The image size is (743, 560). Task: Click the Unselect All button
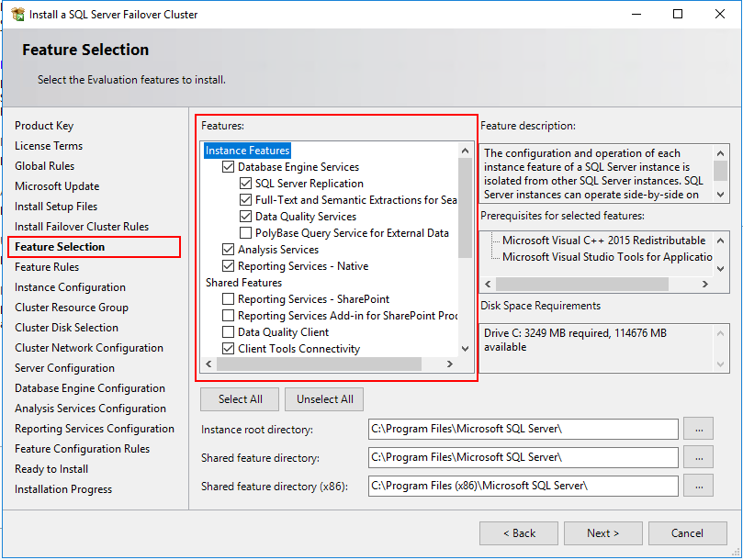324,399
